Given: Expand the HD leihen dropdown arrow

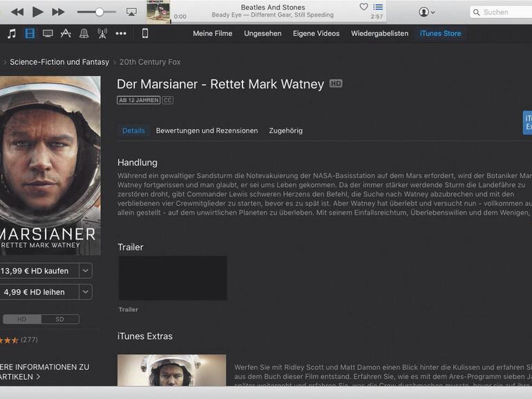Looking at the screenshot, I should (86, 292).
